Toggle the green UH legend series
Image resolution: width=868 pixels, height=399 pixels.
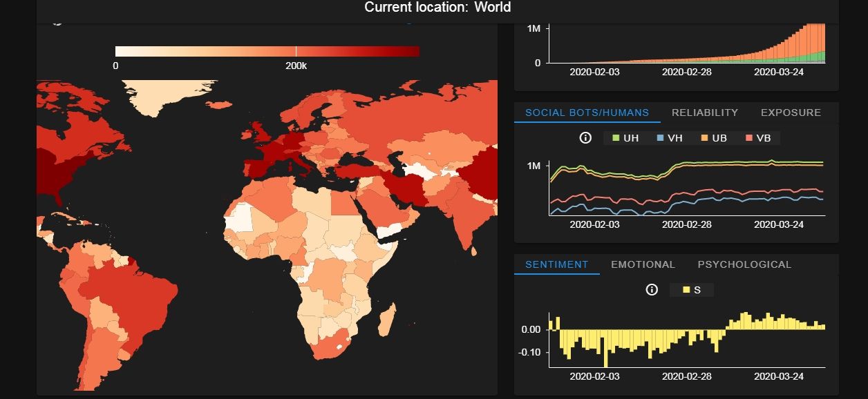pos(624,138)
